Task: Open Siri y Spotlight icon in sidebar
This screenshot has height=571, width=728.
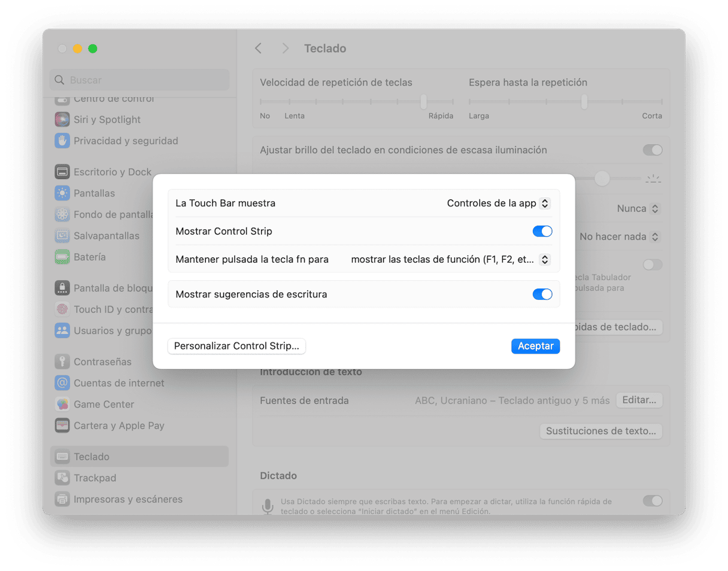Action: 62,120
